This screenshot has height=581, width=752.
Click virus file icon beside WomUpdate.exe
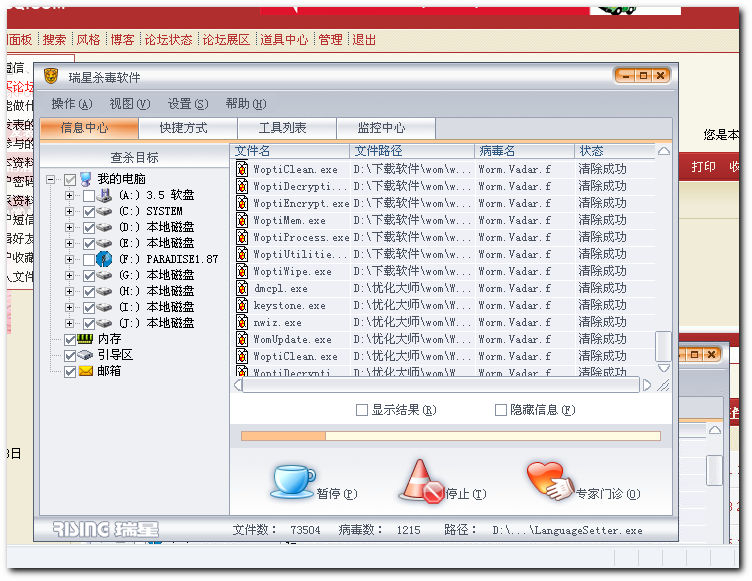242,339
